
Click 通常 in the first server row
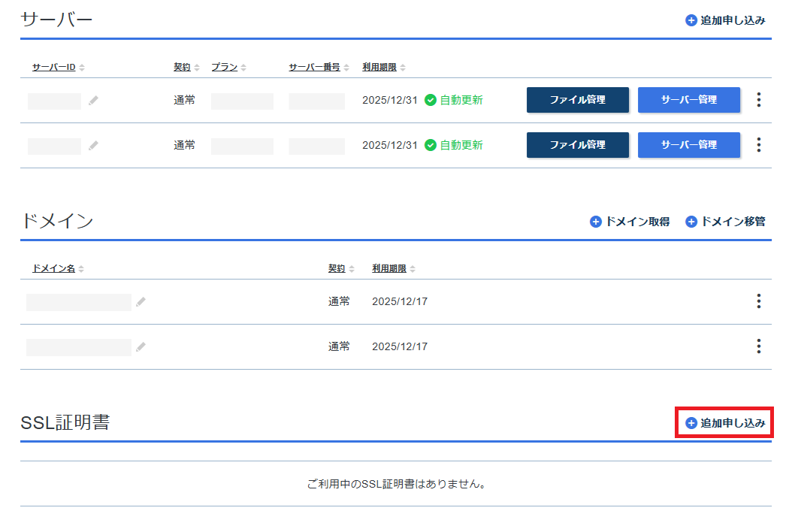pyautogui.click(x=184, y=100)
